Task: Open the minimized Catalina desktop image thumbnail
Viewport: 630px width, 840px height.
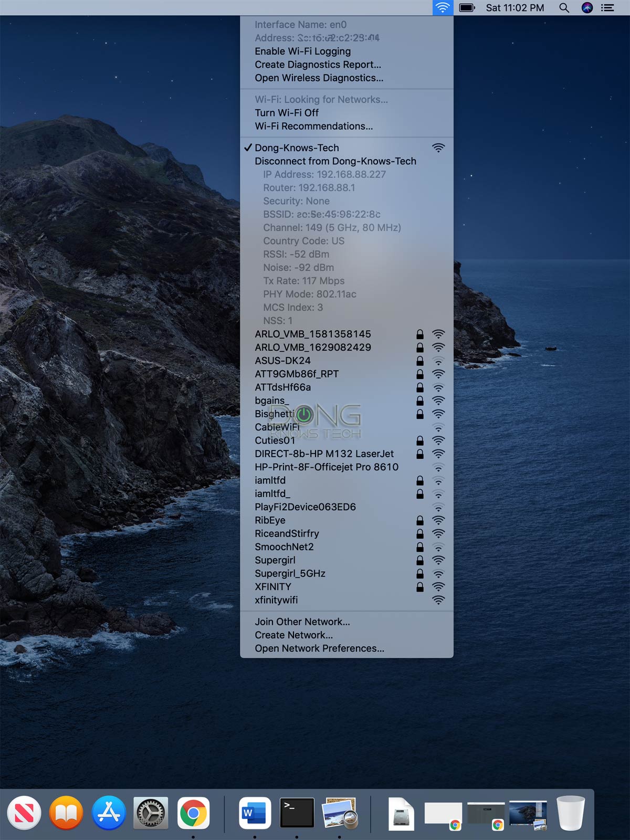Action: point(528,815)
